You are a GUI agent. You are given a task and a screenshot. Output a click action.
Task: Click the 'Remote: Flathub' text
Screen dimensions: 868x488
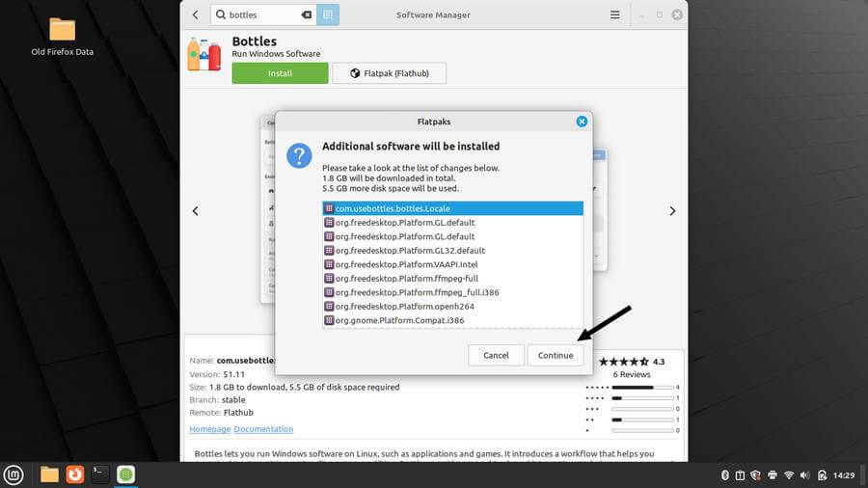pyautogui.click(x=222, y=412)
